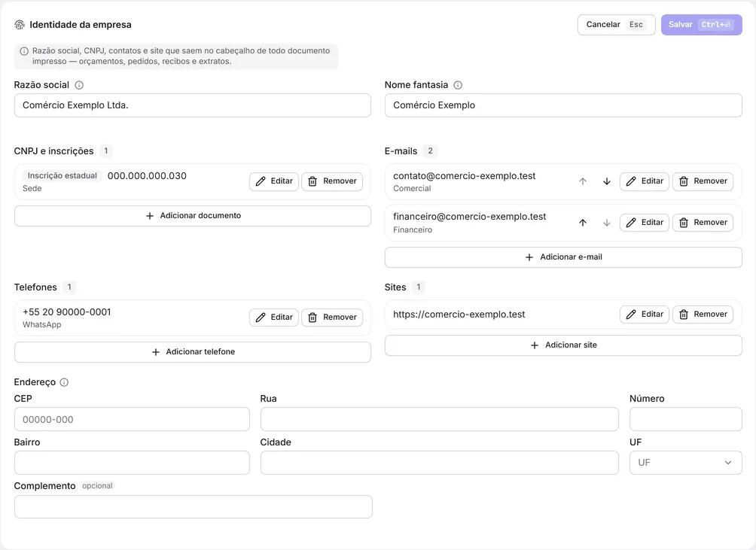Image resolution: width=756 pixels, height=550 pixels.
Task: Click the Complemento input field
Action: 194,506
